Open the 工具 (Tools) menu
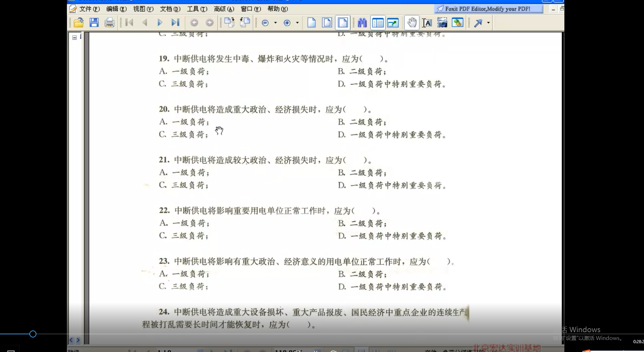 point(197,9)
